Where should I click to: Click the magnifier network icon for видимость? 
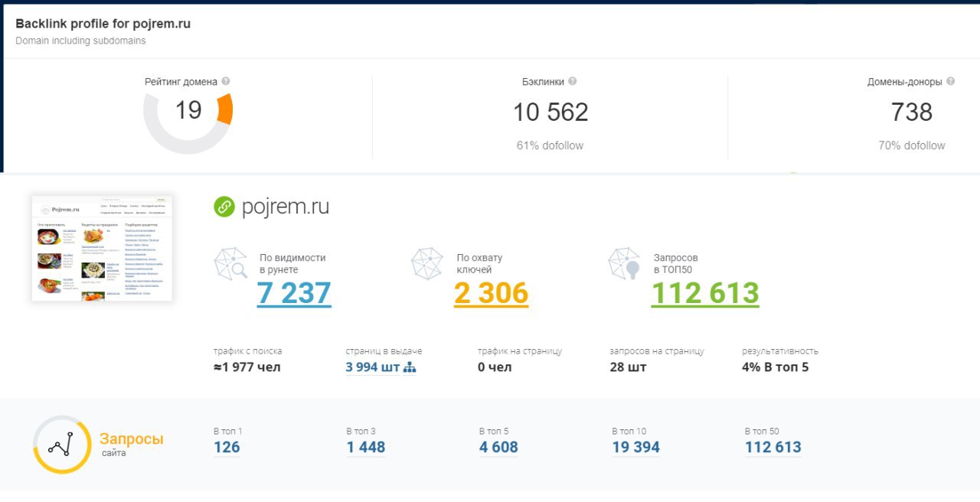coord(230,263)
